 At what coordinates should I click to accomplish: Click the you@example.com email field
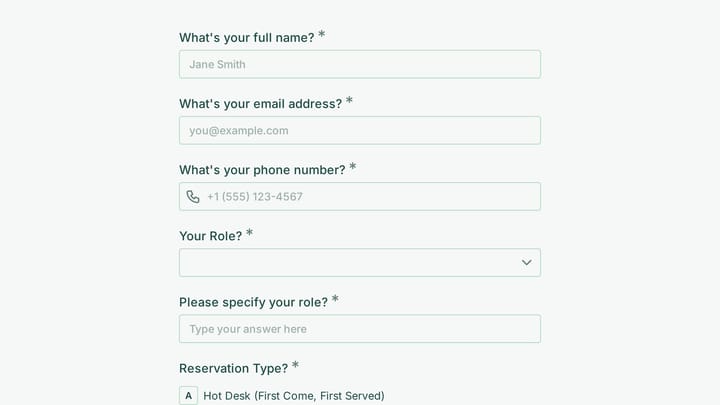[x=360, y=130]
